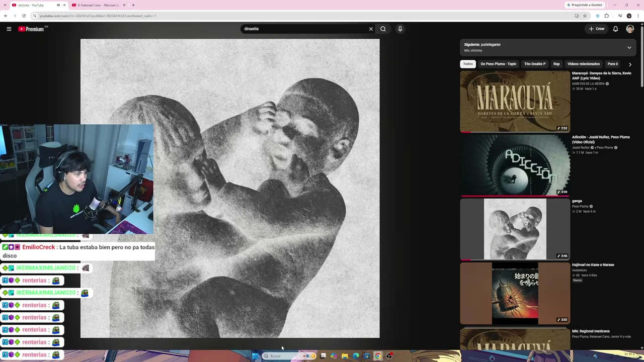
Task: Close the Natanael Cano tab
Action: (124, 5)
